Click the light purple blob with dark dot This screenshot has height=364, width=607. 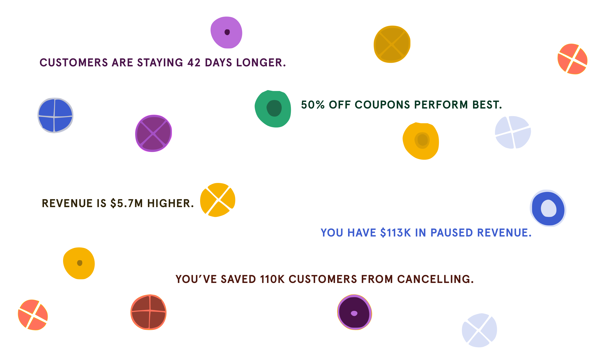click(x=226, y=32)
